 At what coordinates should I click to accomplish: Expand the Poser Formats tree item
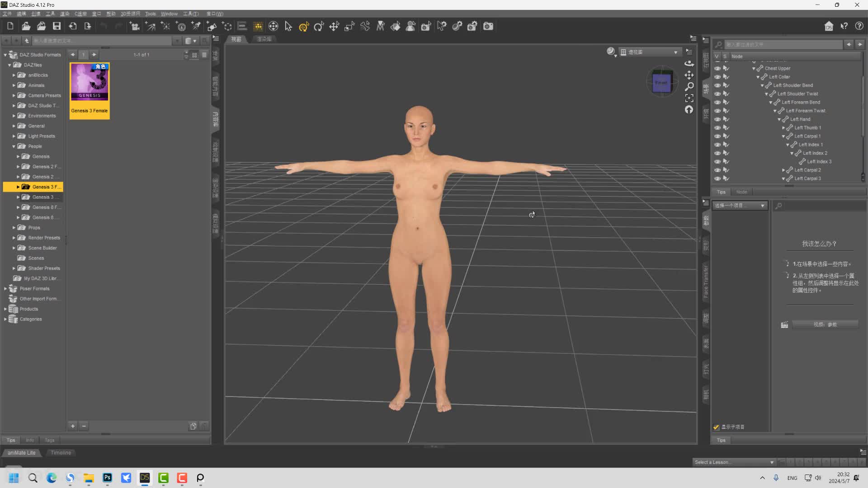[x=5, y=289]
